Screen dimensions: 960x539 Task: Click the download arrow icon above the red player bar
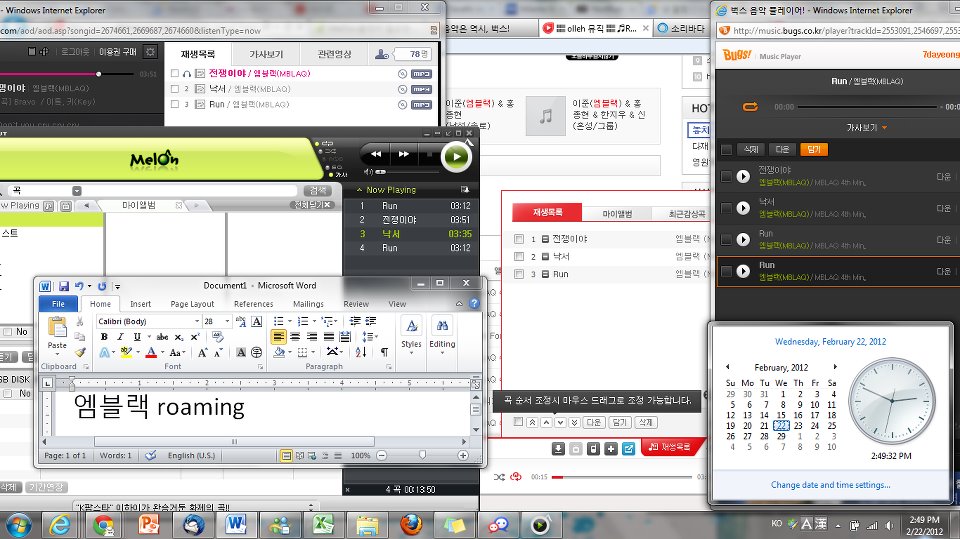[558, 449]
